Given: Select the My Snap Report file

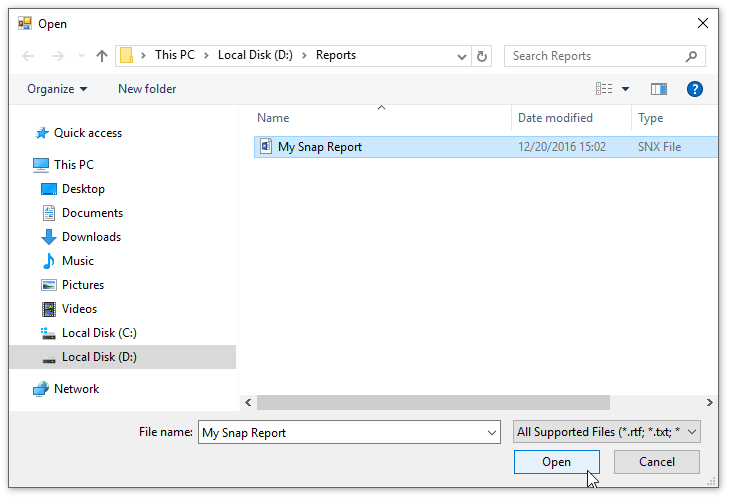Looking at the screenshot, I should (x=485, y=147).
